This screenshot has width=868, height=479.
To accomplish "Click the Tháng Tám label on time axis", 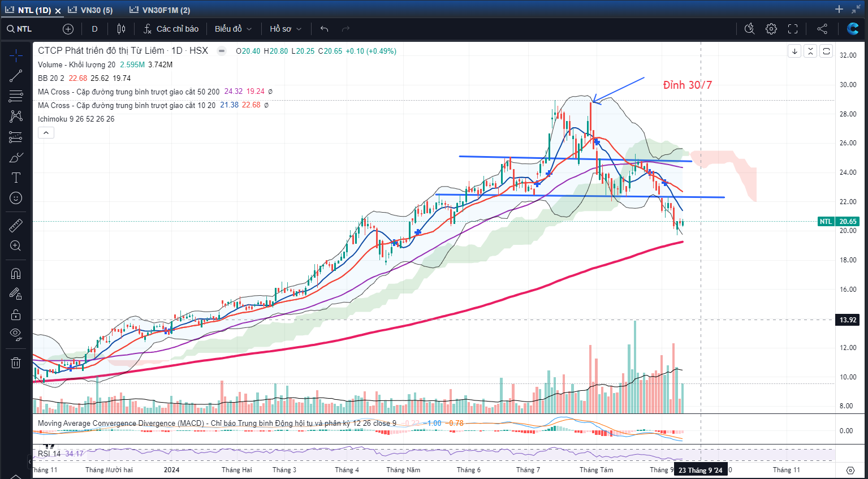I will point(596,470).
